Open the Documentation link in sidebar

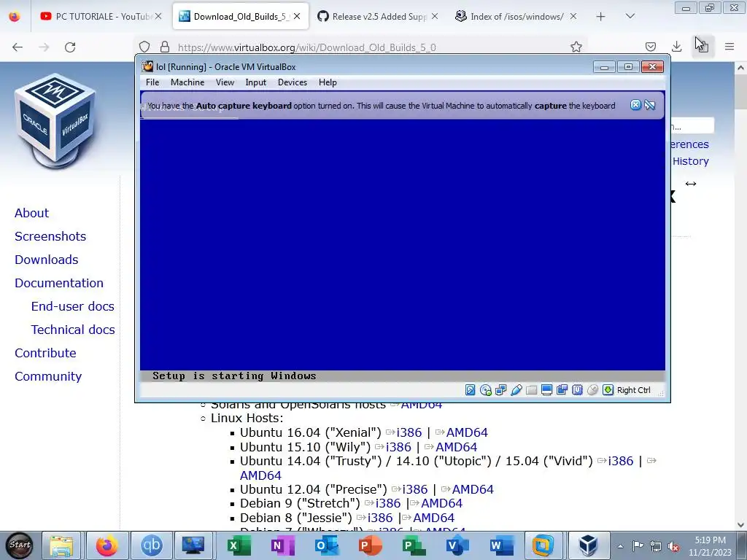click(x=59, y=283)
